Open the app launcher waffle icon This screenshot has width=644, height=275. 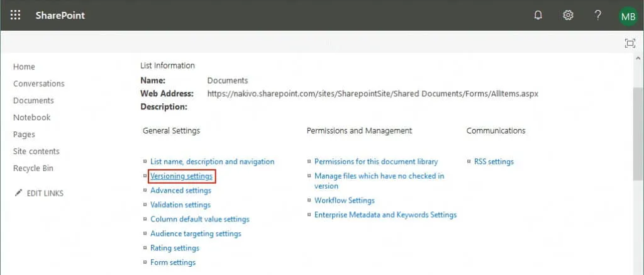click(x=16, y=15)
